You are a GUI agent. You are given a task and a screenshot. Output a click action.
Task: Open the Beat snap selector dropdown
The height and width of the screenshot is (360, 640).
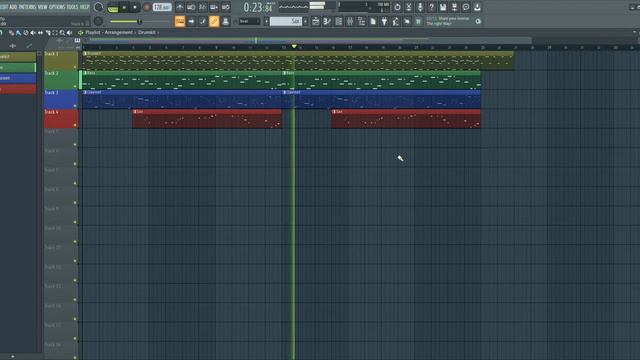[x=249, y=22]
